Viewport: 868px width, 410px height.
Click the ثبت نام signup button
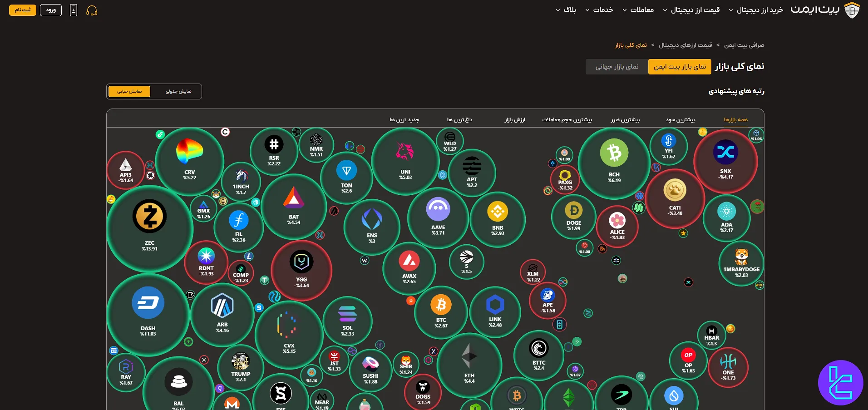(23, 10)
